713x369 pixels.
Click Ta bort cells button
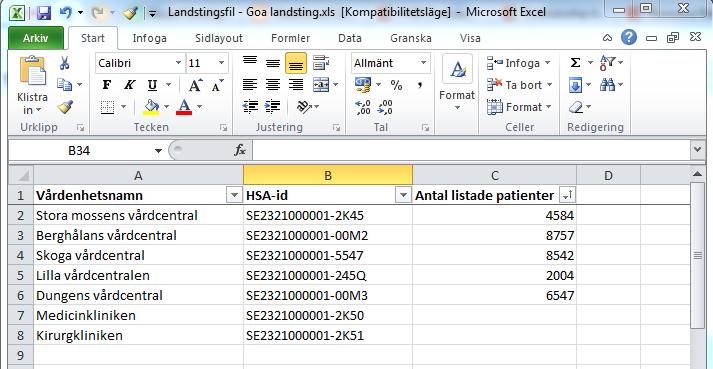pyautogui.click(x=519, y=85)
